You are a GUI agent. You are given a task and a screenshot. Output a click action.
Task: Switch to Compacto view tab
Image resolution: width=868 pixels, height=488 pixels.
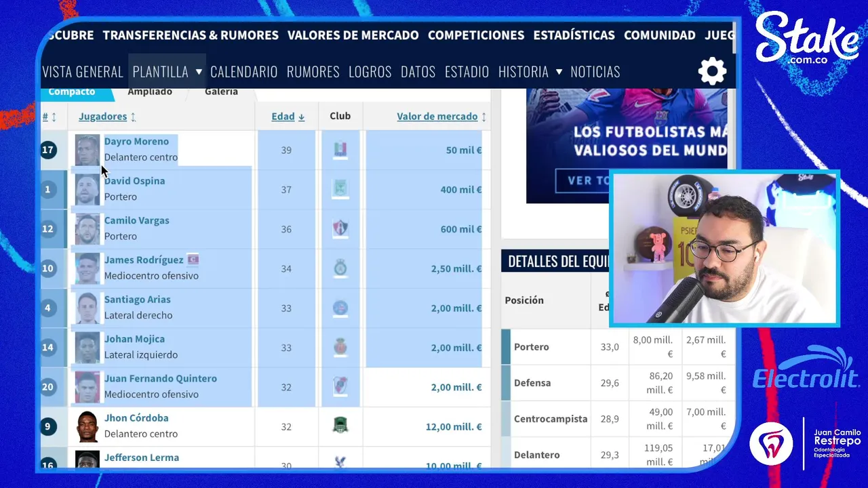[x=72, y=92]
